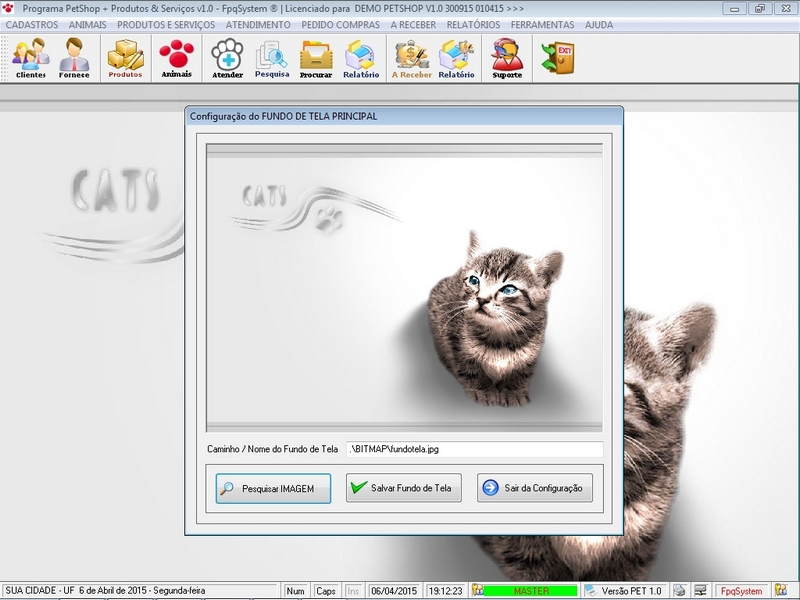Image resolution: width=800 pixels, height=600 pixels.
Task: Open the ANIMAIS menu
Action: 88,24
